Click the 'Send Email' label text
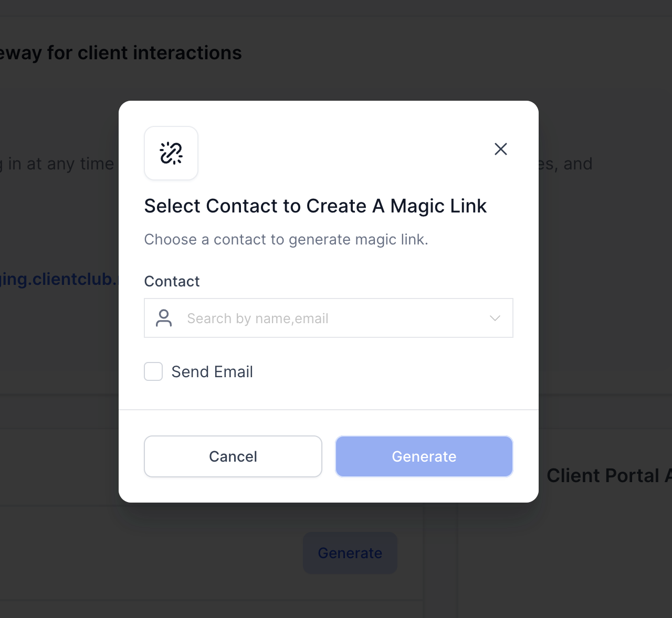672x618 pixels. [x=212, y=371]
